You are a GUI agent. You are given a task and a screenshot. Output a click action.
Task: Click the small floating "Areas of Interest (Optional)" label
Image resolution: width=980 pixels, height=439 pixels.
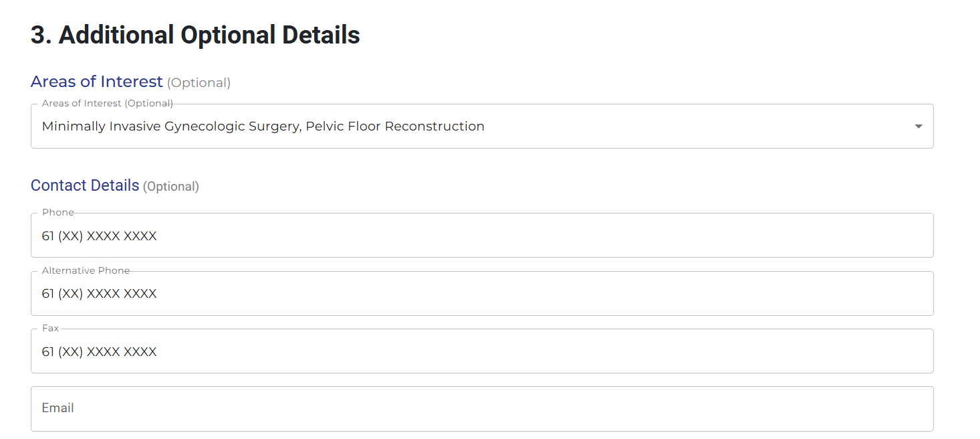(x=108, y=104)
